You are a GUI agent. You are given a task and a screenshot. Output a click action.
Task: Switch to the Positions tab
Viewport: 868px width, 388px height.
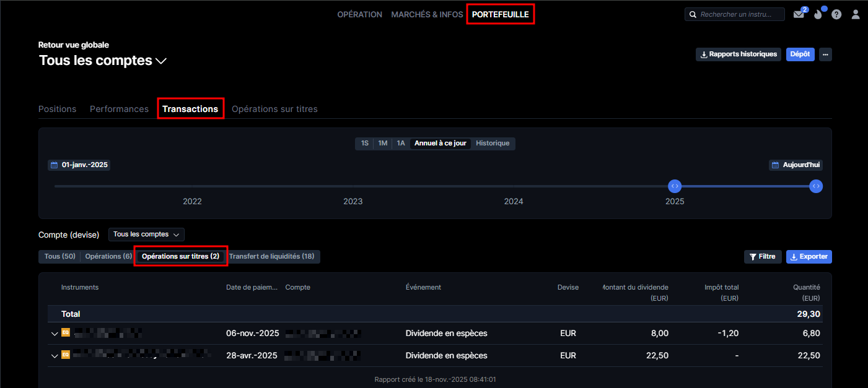pos(57,109)
